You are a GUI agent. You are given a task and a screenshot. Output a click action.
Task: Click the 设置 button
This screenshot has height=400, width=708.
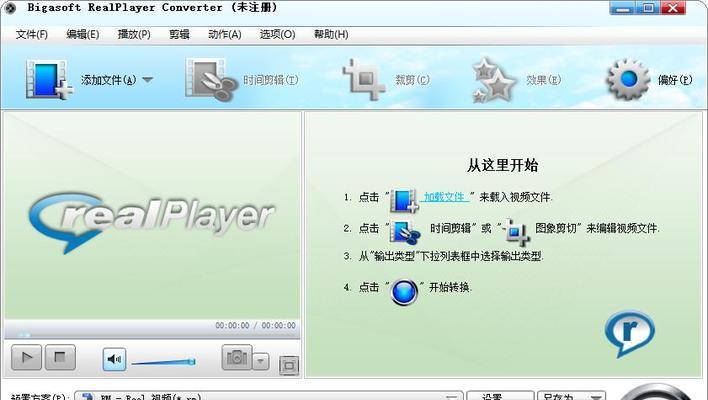coord(500,396)
